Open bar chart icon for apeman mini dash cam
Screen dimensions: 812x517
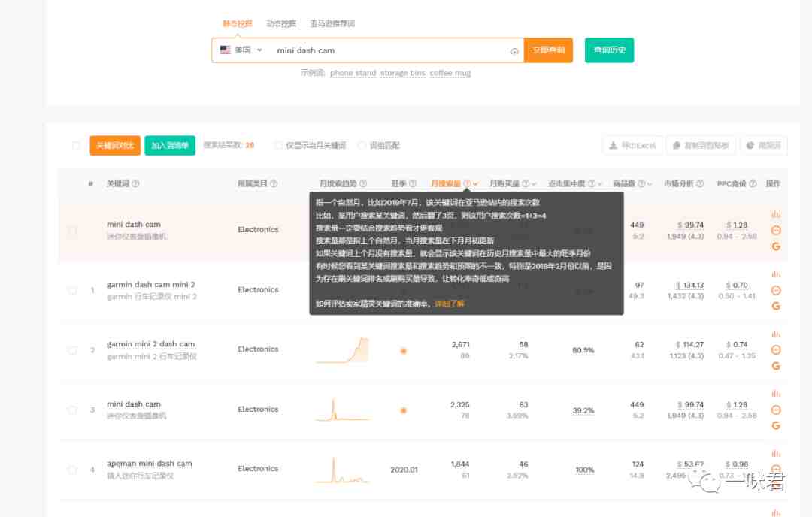[x=776, y=453]
